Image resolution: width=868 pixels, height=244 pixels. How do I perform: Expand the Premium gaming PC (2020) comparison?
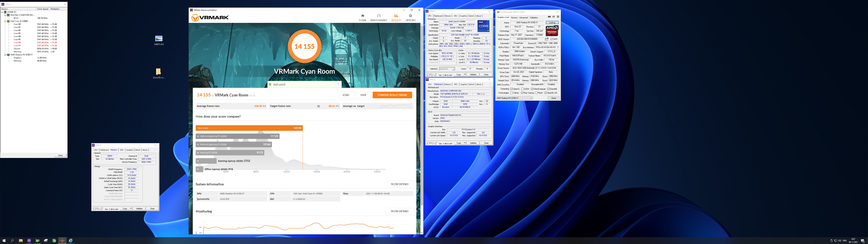198,145
